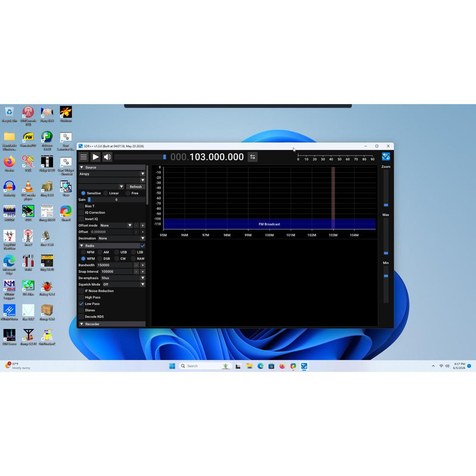Open the Airspy source dropdown
The width and height of the screenshot is (476, 476).
tap(112, 174)
